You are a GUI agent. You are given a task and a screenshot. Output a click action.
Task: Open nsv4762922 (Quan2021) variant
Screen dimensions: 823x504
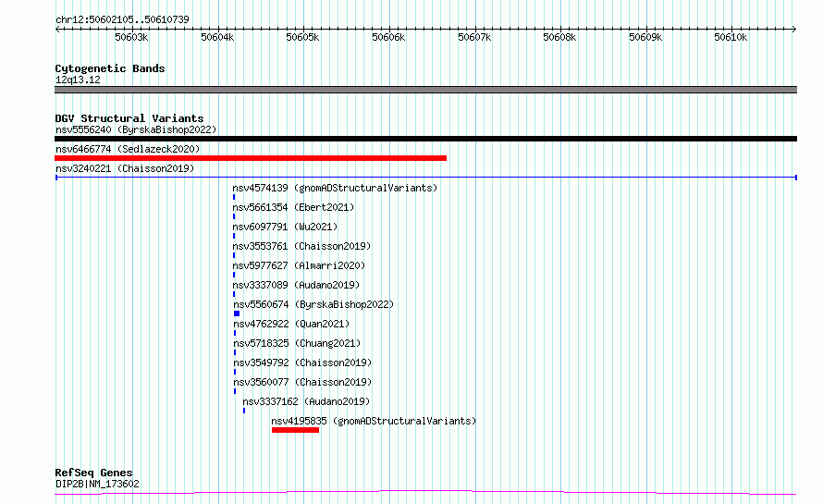tap(291, 324)
